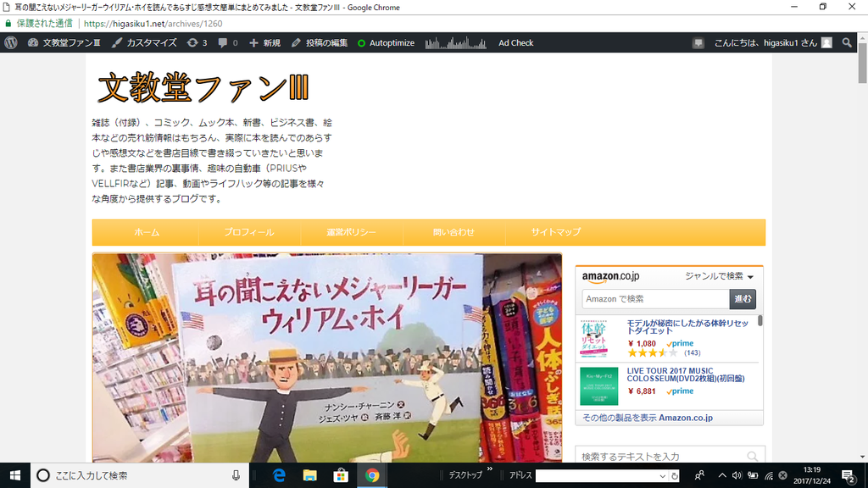Open the taskbar address dropdown arrow
The width and height of the screenshot is (868, 488).
click(x=662, y=476)
